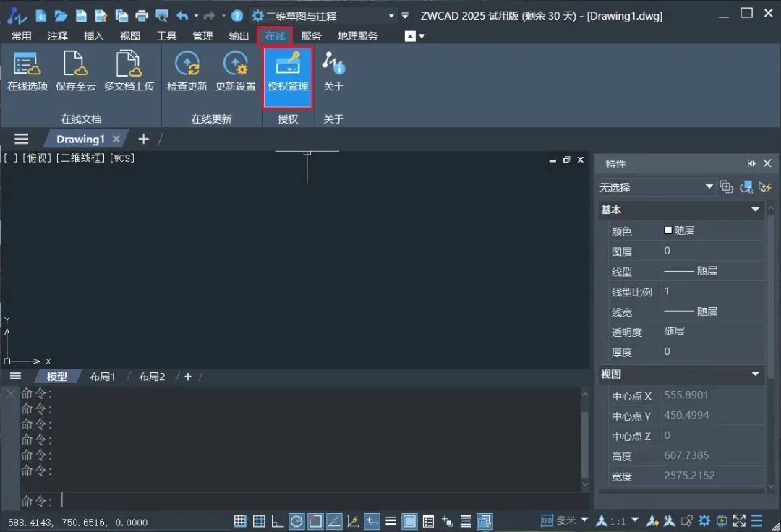Click the isolate objects icon in status bar
This screenshot has width=781, height=532.
687,521
